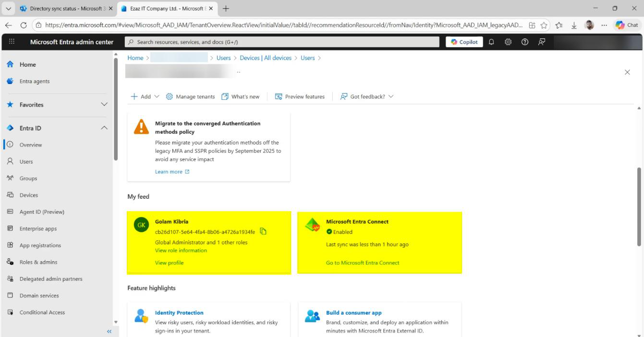644x337 pixels.
Task: Expand the Favorites section chevron
Action: tap(104, 105)
